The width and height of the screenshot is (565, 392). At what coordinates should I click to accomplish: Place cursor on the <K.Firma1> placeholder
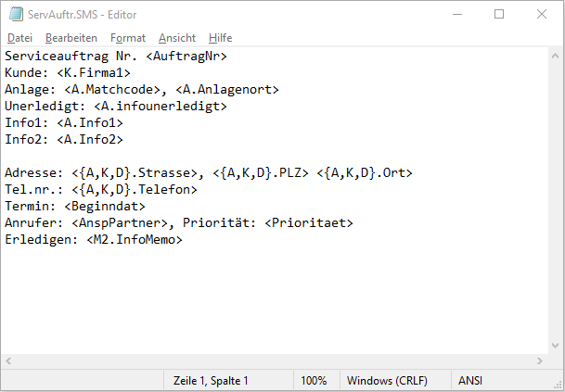94,72
